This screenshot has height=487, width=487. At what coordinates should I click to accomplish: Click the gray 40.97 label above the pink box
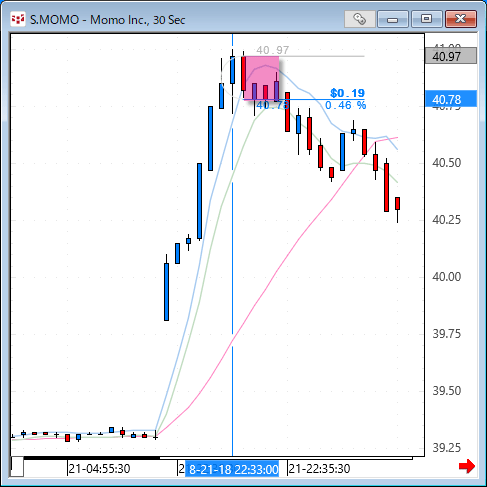pyautogui.click(x=272, y=50)
